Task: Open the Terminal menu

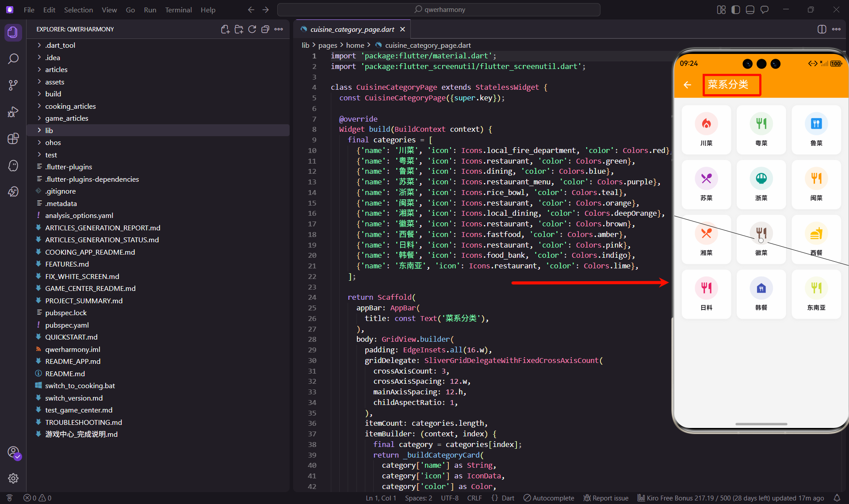Action: tap(178, 10)
